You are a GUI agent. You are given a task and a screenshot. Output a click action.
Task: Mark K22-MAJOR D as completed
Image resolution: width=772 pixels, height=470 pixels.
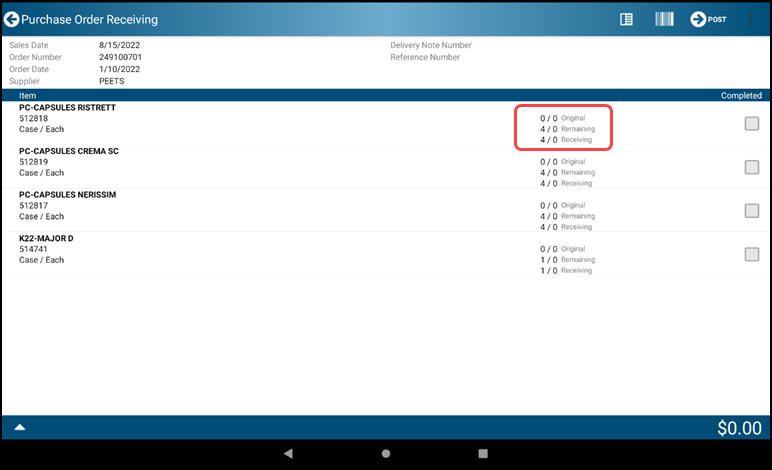[752, 254]
